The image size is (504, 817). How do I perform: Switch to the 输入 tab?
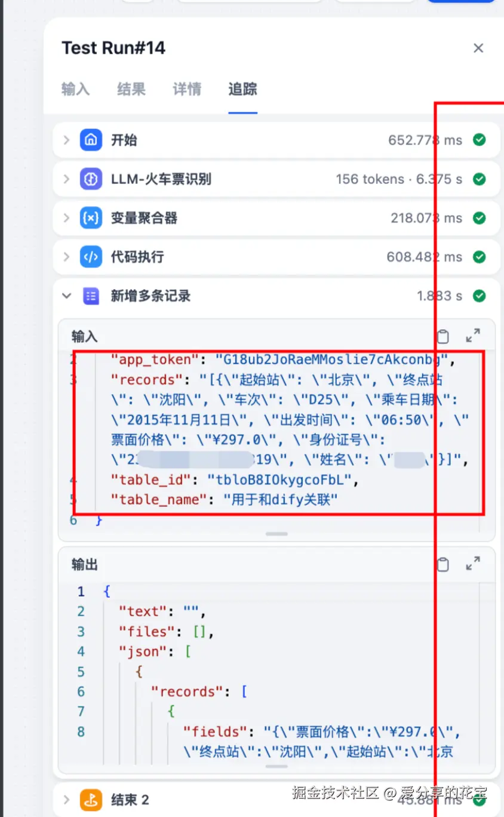[75, 90]
